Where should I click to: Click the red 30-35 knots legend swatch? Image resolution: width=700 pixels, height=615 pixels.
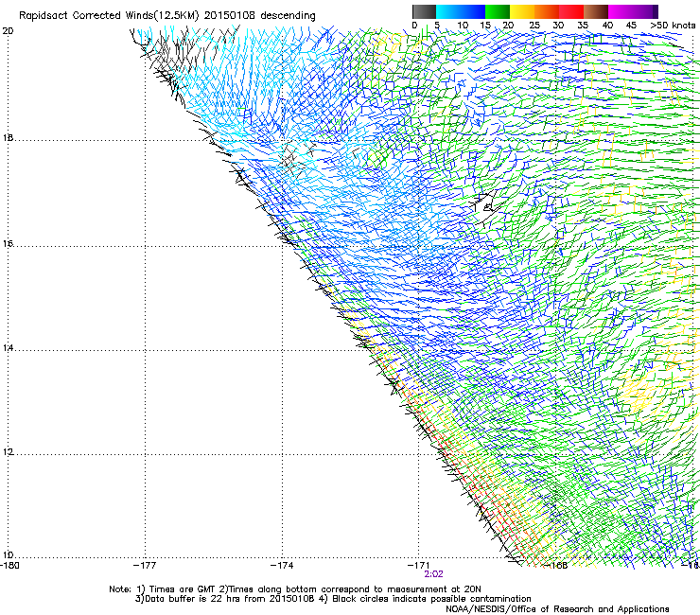(x=571, y=11)
